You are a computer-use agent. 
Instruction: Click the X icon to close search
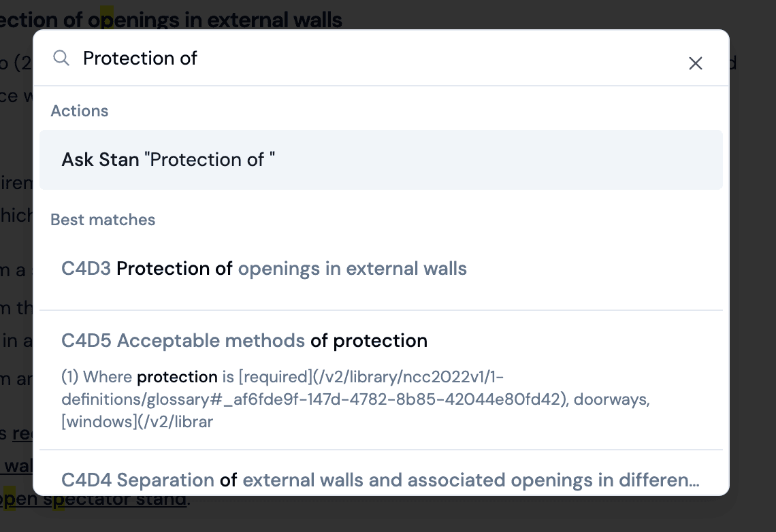pos(695,63)
